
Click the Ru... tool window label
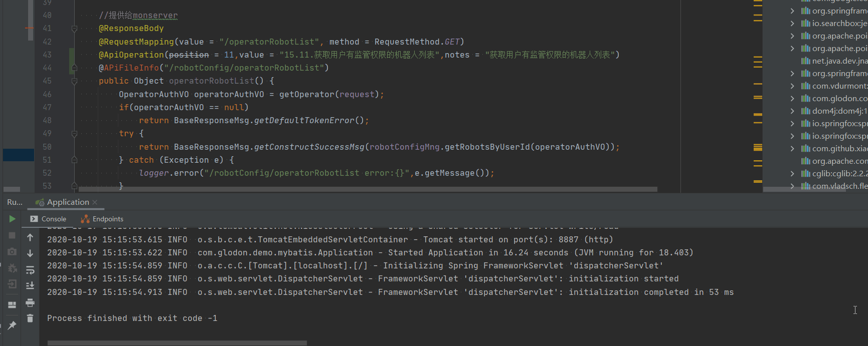point(15,202)
